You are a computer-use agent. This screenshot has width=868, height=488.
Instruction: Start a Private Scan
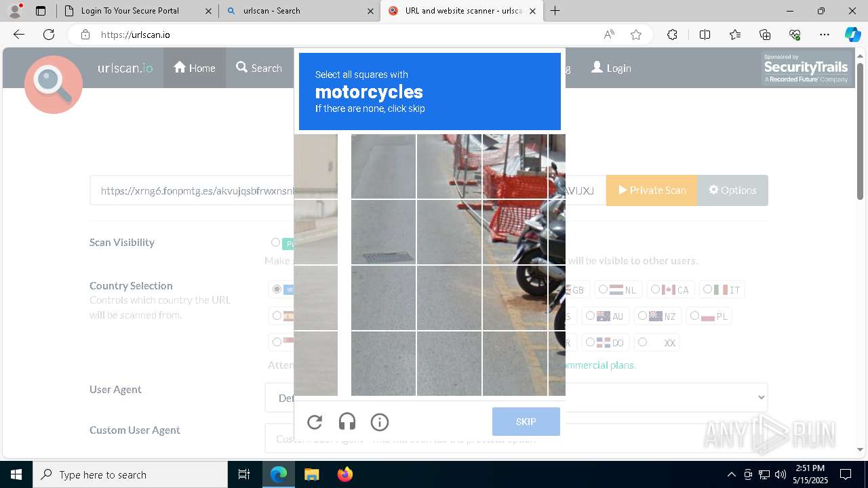(x=652, y=190)
